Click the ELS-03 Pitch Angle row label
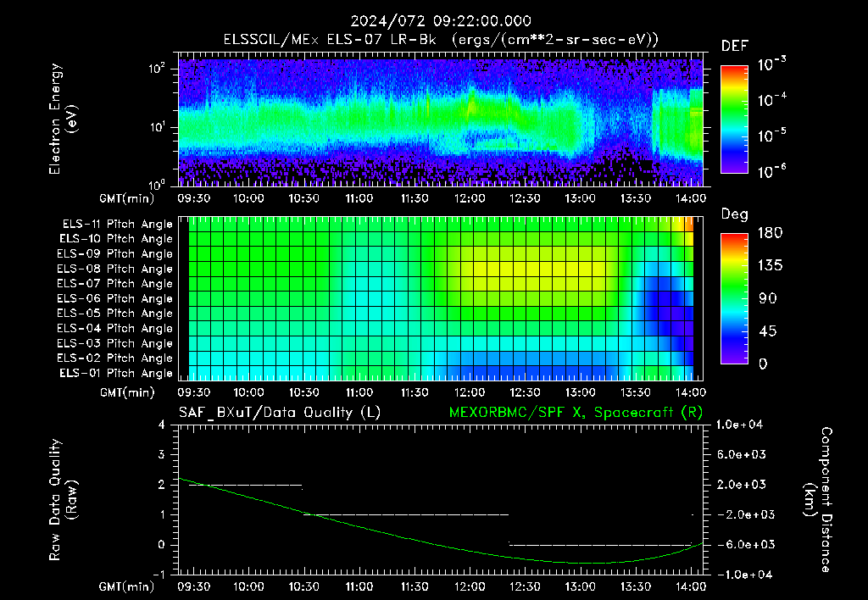Image resolution: width=868 pixels, height=600 pixels. tap(115, 343)
